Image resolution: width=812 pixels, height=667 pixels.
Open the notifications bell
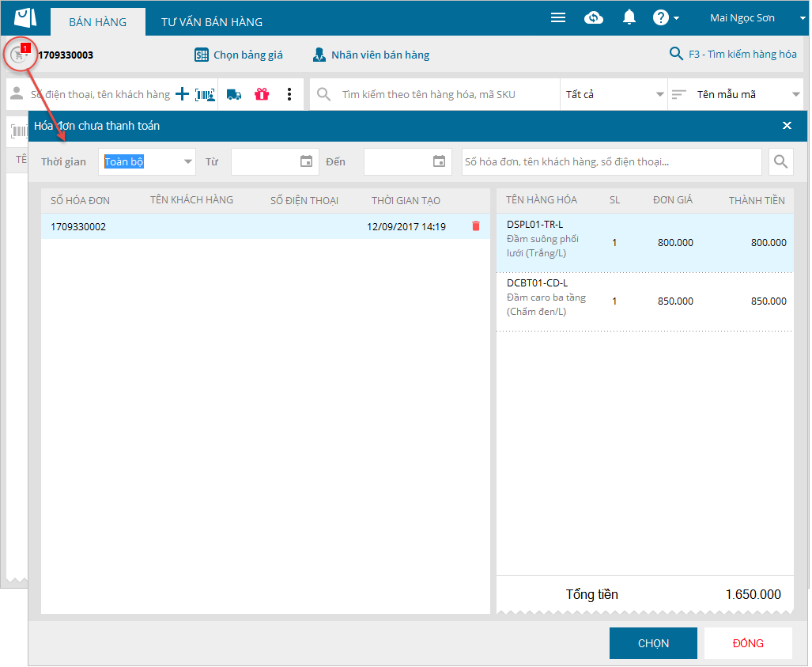point(629,17)
